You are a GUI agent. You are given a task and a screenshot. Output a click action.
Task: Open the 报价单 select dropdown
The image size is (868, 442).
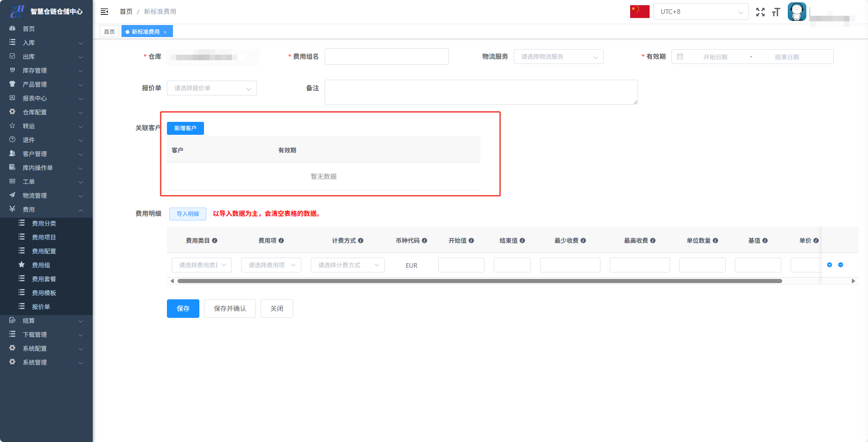(212, 88)
